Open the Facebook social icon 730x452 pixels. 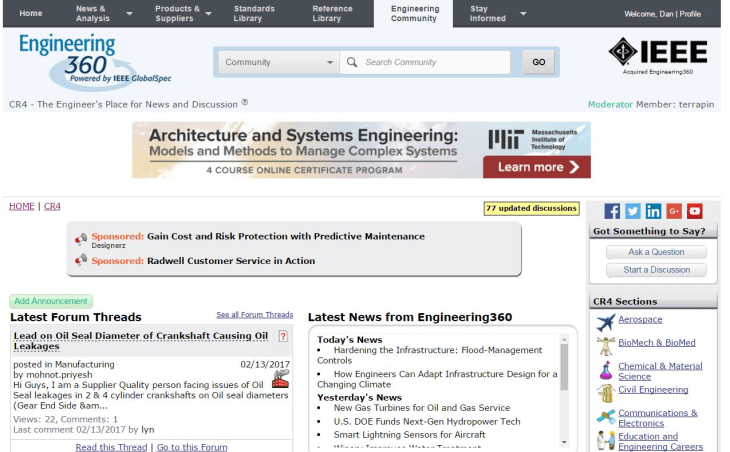(x=612, y=211)
